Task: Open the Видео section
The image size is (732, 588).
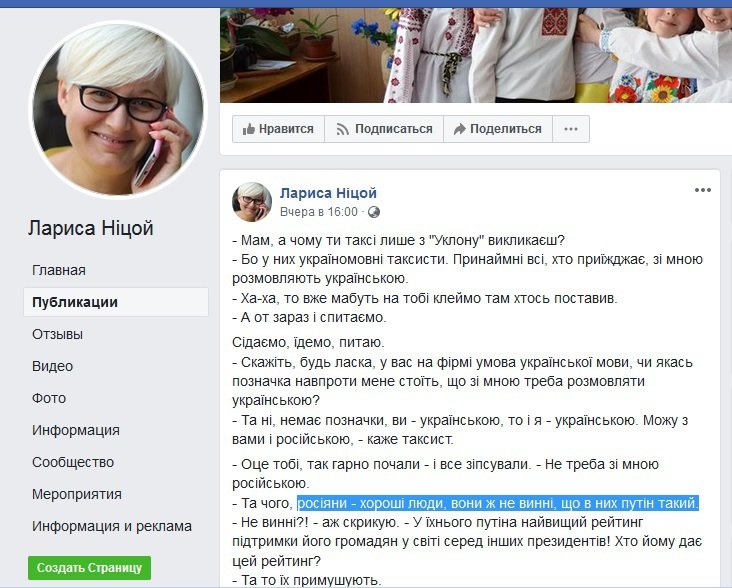Action: 52,366
